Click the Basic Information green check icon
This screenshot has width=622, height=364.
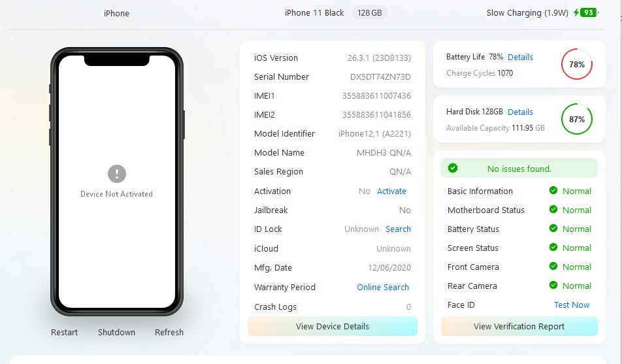click(x=553, y=191)
